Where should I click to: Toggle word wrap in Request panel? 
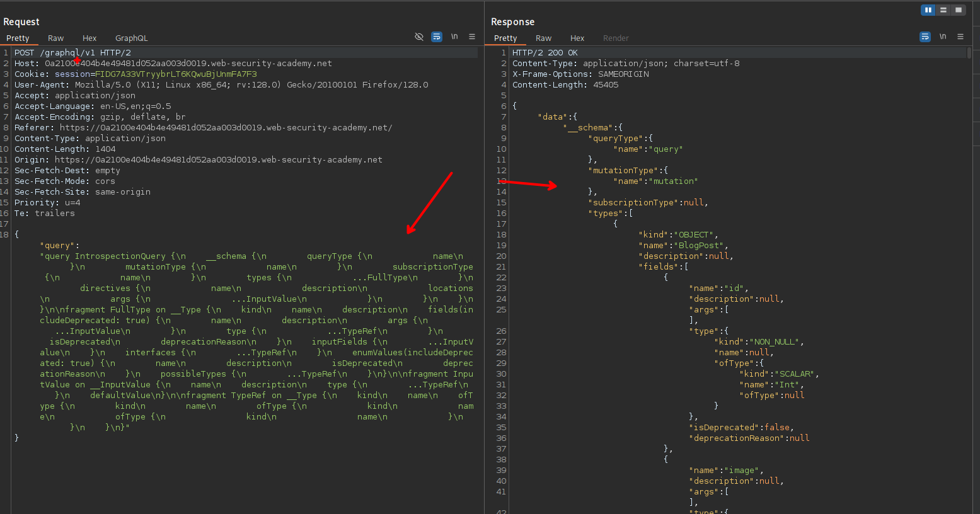pos(437,37)
